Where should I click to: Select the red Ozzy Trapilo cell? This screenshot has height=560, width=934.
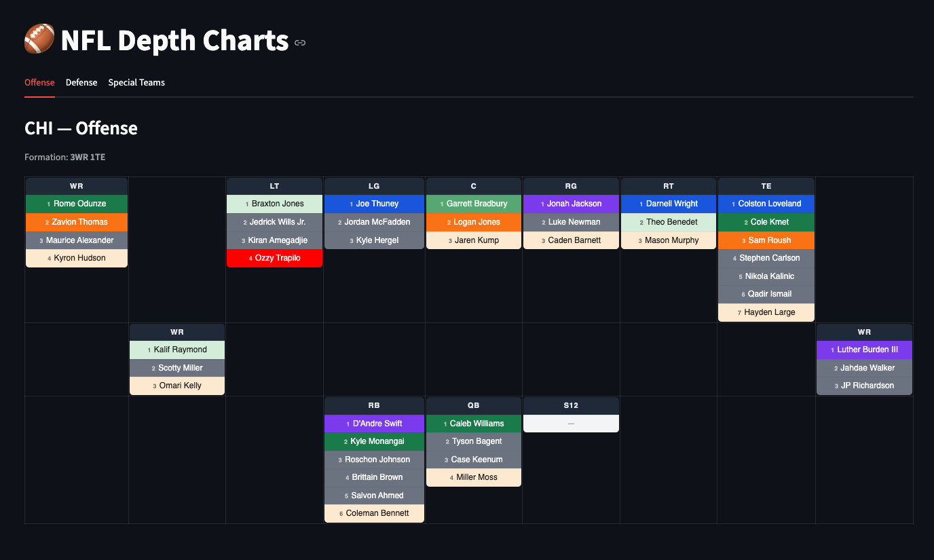[x=274, y=258]
